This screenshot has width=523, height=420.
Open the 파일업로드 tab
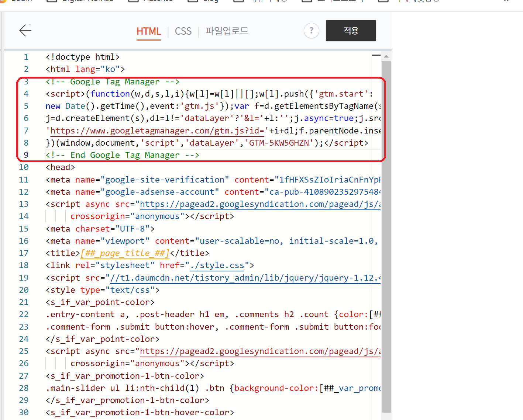coord(227,31)
